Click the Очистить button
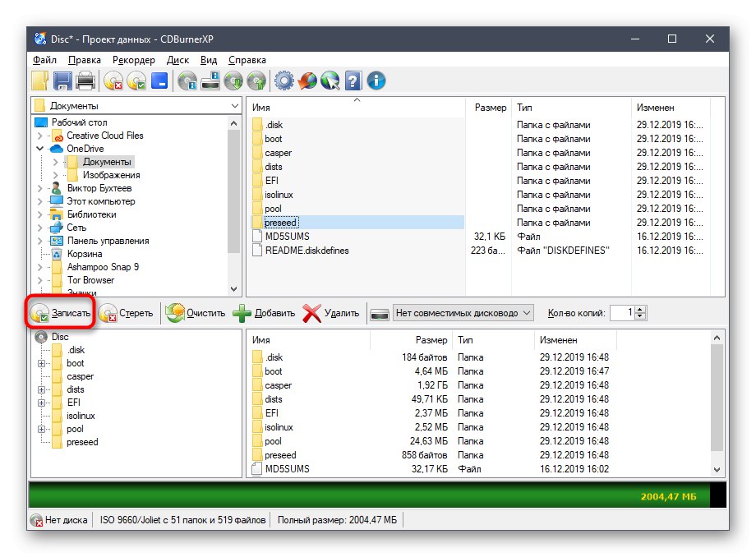The image size is (756, 557). tap(196, 313)
